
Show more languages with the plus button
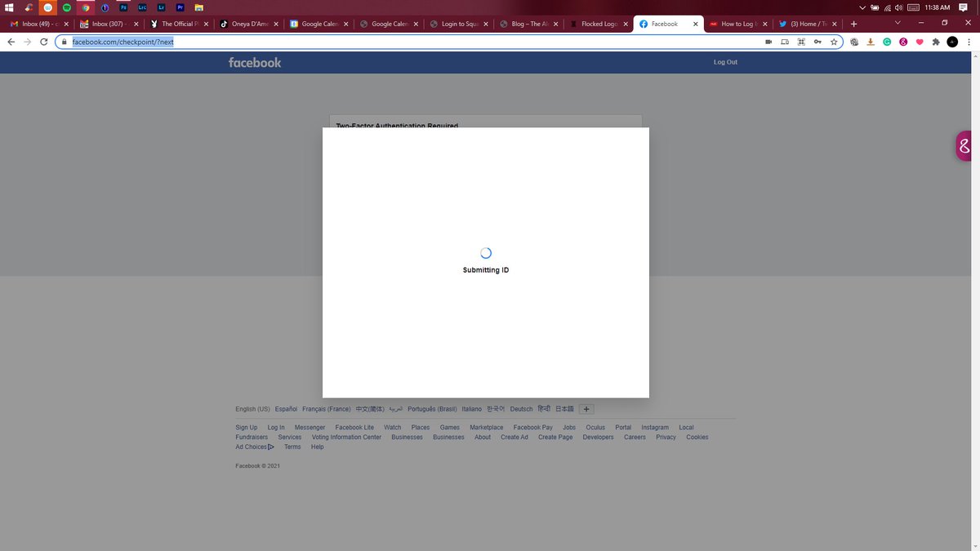(x=586, y=409)
